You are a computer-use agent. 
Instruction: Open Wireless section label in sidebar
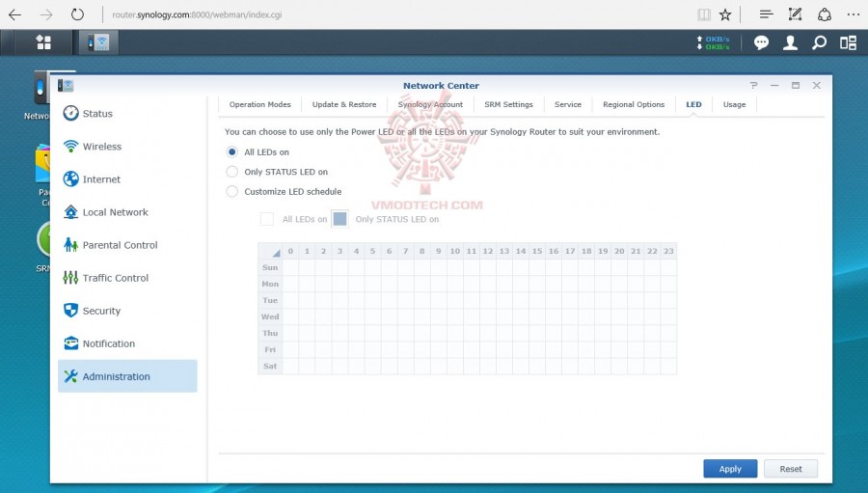(x=102, y=147)
